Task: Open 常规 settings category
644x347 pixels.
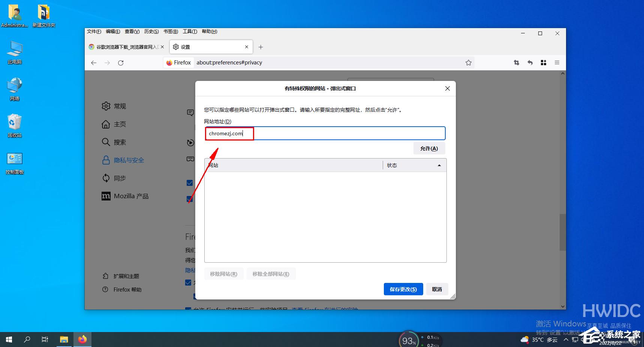Action: click(114, 106)
